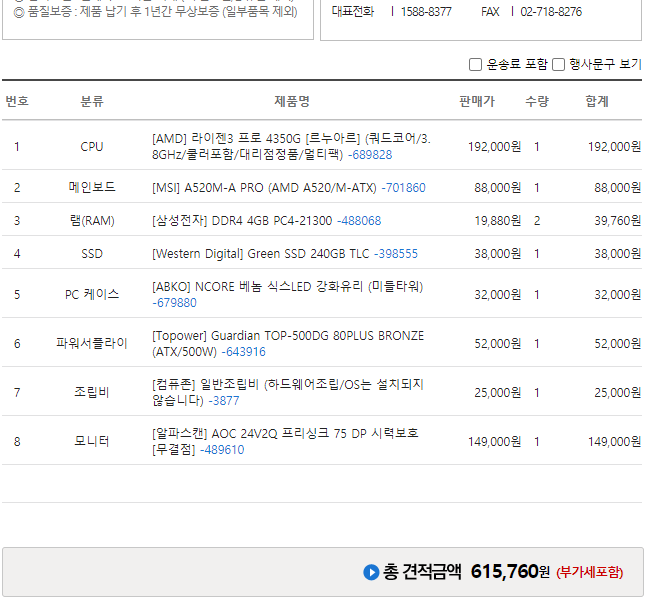
Task: Click the 39,760원 RAM total
Action: [617, 221]
